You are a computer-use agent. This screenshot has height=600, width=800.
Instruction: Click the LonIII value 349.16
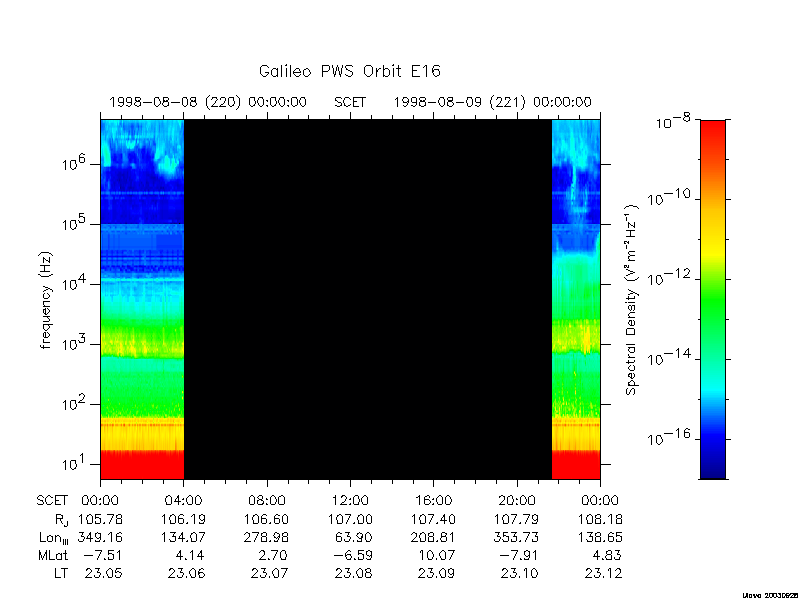pos(101,537)
